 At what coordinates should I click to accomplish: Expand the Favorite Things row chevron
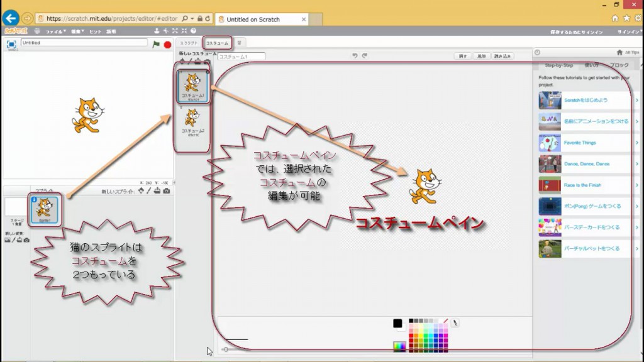pyautogui.click(x=637, y=143)
